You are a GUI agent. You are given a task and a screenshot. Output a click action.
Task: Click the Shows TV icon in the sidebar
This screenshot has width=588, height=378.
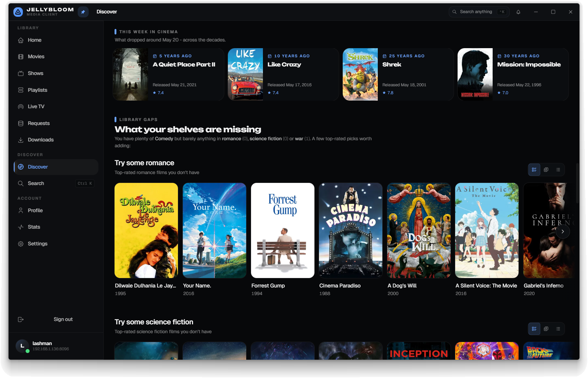pos(21,73)
